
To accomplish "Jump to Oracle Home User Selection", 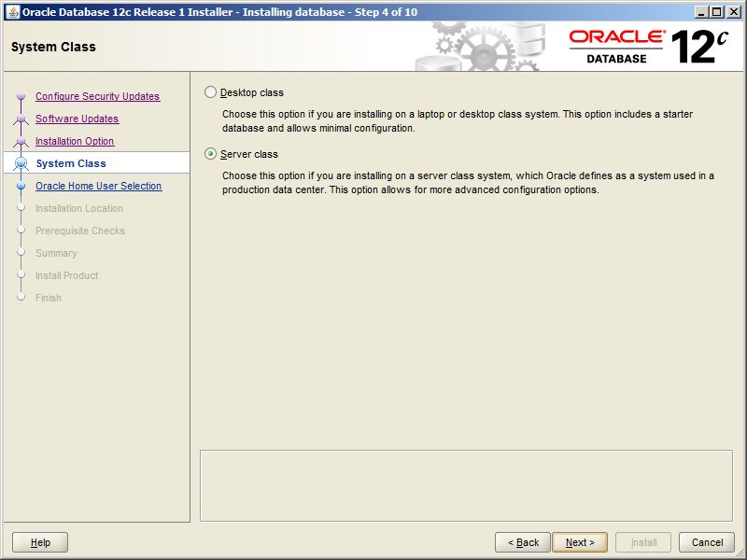I will coord(99,186).
